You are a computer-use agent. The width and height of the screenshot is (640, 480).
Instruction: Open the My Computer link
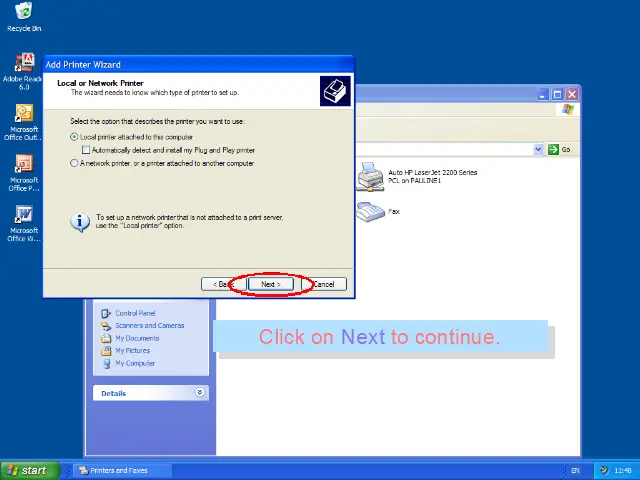coord(135,363)
